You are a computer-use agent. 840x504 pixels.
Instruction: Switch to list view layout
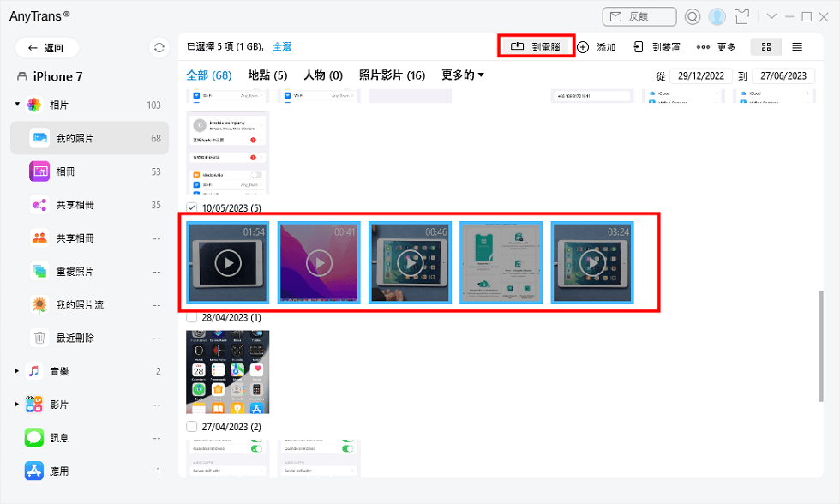pos(796,47)
